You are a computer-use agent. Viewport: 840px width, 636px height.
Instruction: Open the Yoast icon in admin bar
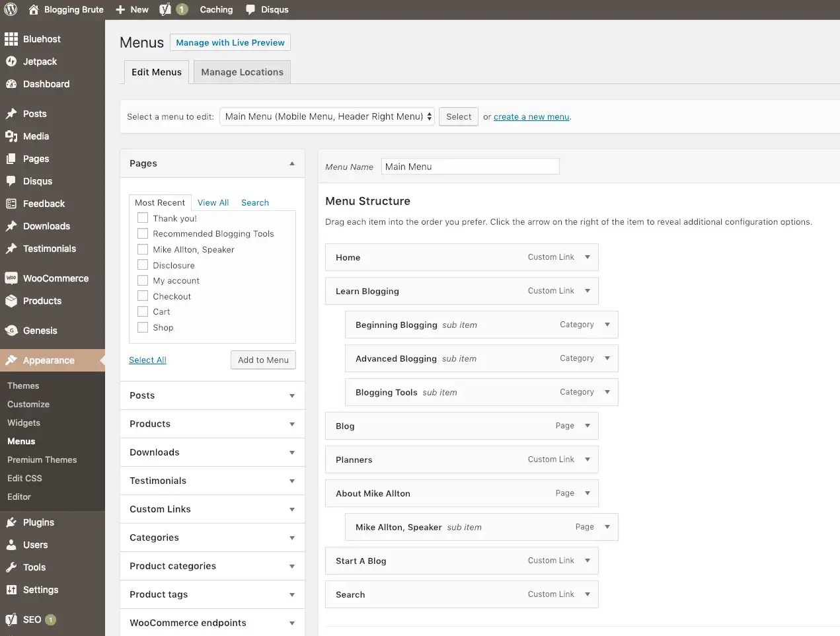[x=165, y=9]
